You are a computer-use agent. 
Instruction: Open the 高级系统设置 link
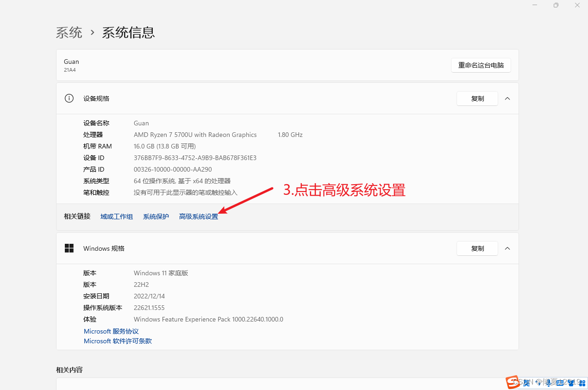point(199,217)
